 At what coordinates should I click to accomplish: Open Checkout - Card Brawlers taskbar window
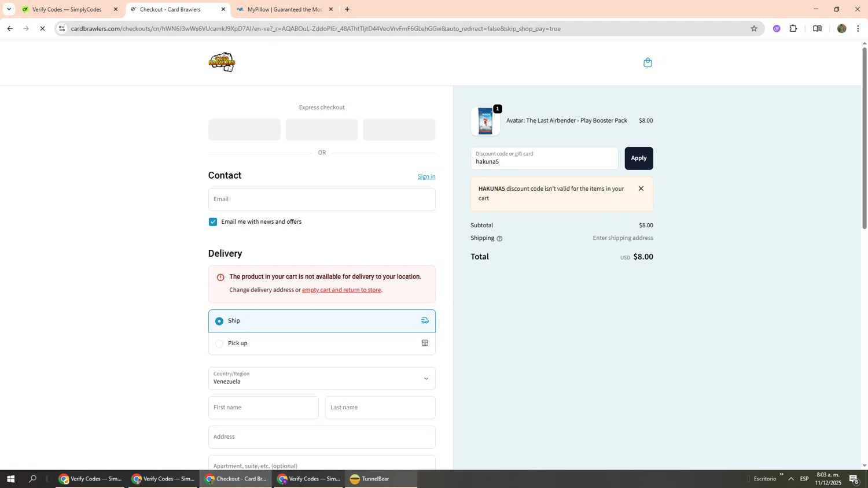(x=236, y=479)
